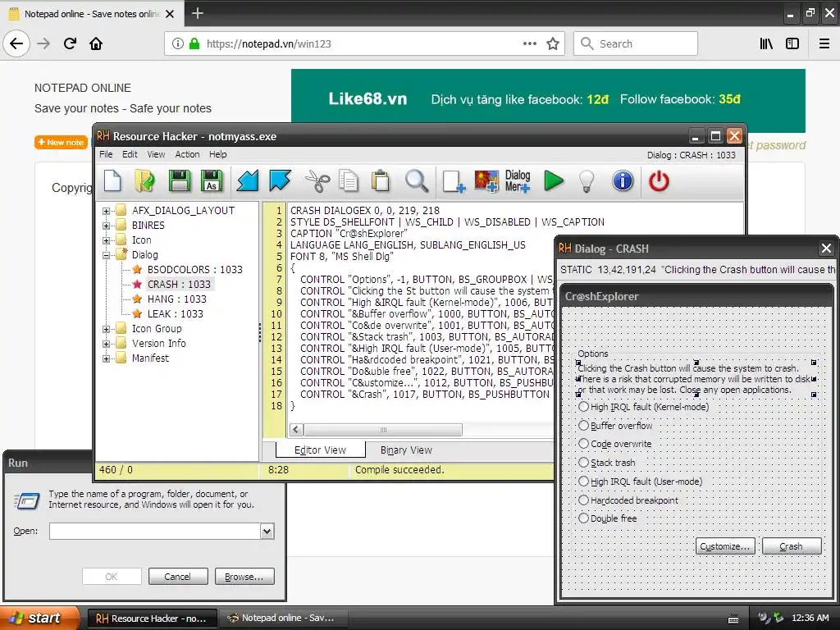Select Buffer overflow radio button
This screenshot has width=840, height=630.
click(x=584, y=426)
